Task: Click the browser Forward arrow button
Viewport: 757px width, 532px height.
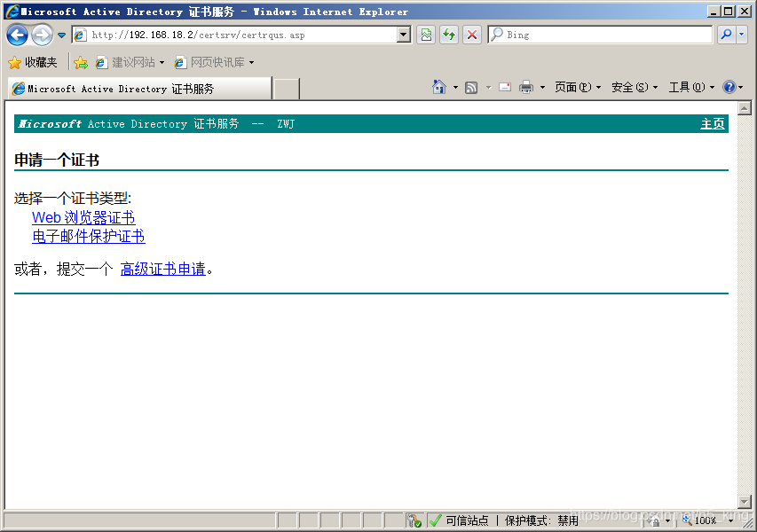Action: [x=43, y=35]
